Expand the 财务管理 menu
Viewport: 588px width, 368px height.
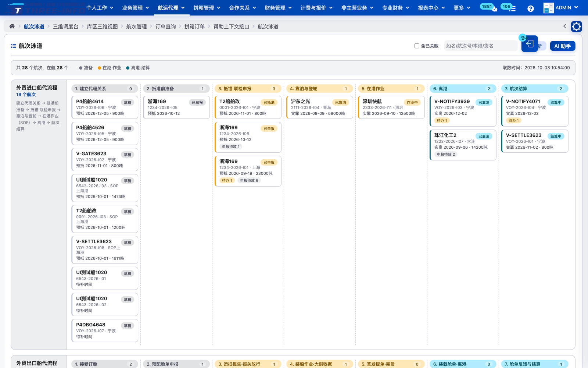278,8
